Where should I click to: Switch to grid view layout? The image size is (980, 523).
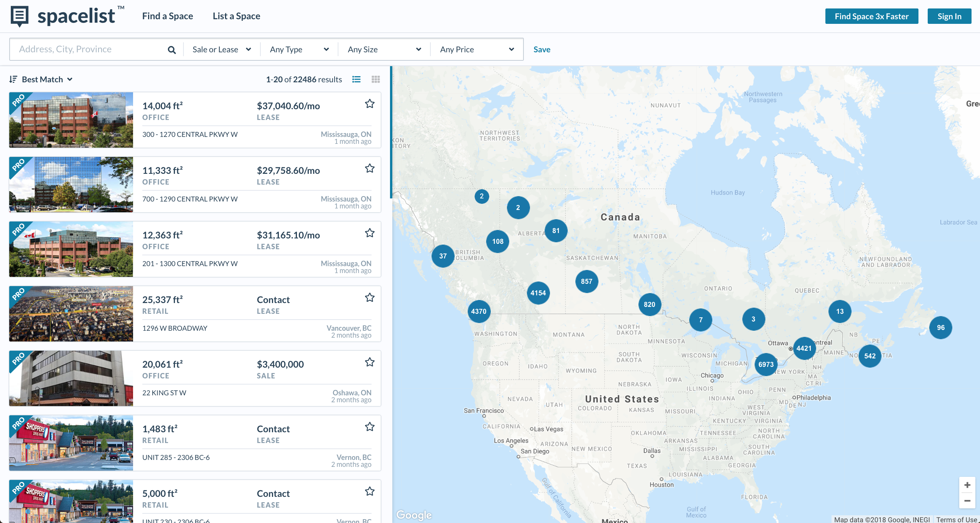[376, 79]
